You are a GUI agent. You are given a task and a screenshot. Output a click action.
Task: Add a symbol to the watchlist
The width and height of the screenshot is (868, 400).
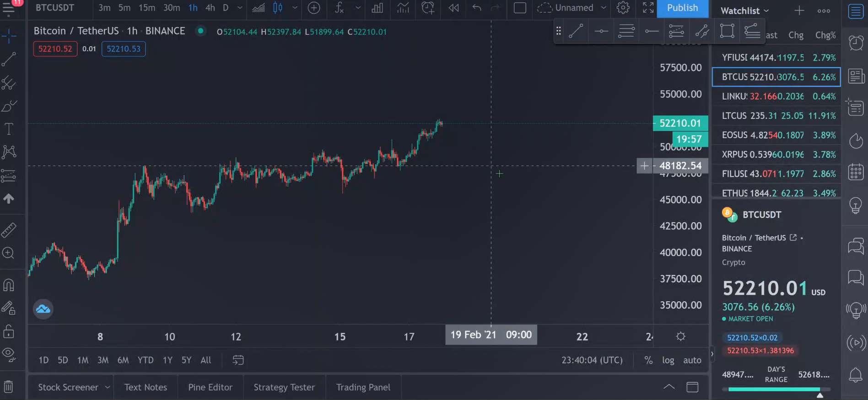coord(799,11)
